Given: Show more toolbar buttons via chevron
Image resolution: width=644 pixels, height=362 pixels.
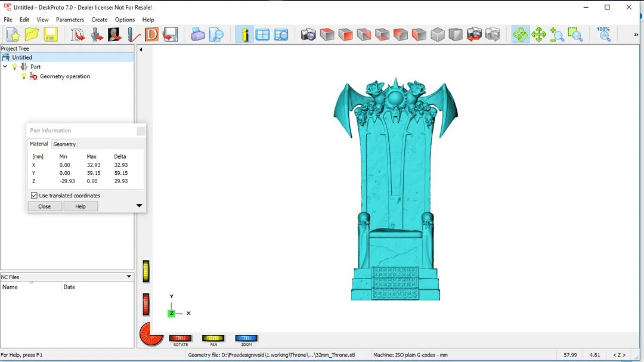Looking at the screenshot, I should [636, 35].
